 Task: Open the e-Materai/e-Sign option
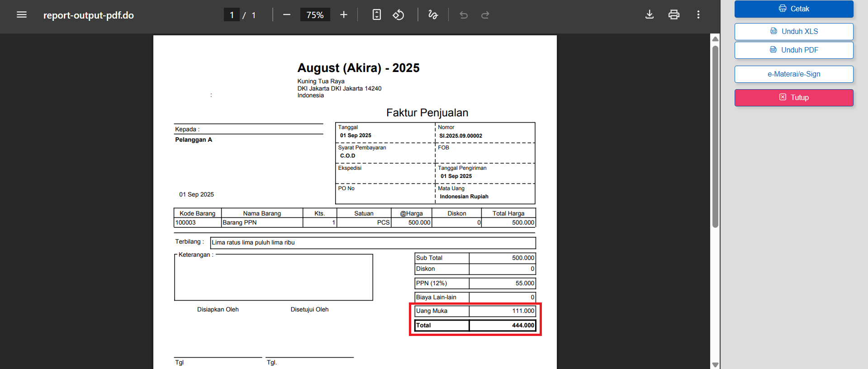click(794, 74)
